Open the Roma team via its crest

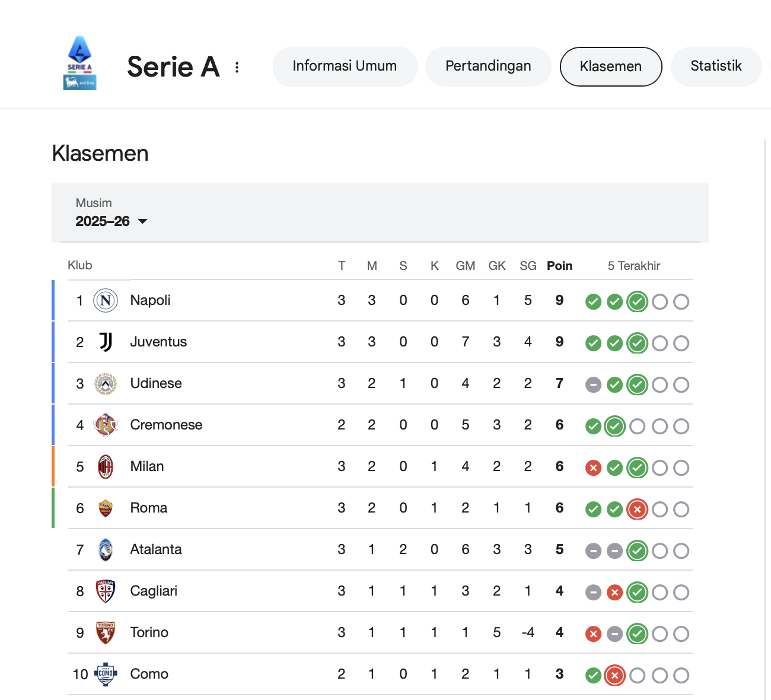(106, 508)
